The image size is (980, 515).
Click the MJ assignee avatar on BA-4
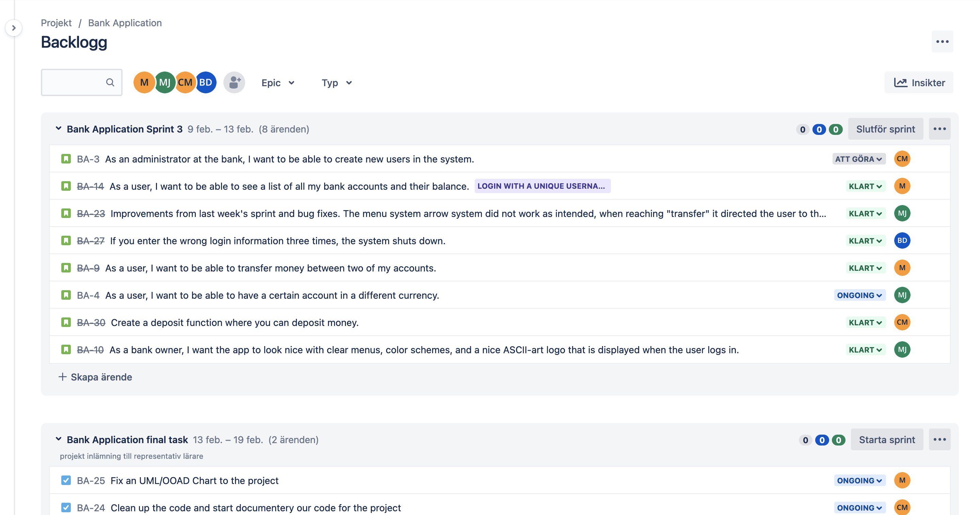click(x=902, y=295)
